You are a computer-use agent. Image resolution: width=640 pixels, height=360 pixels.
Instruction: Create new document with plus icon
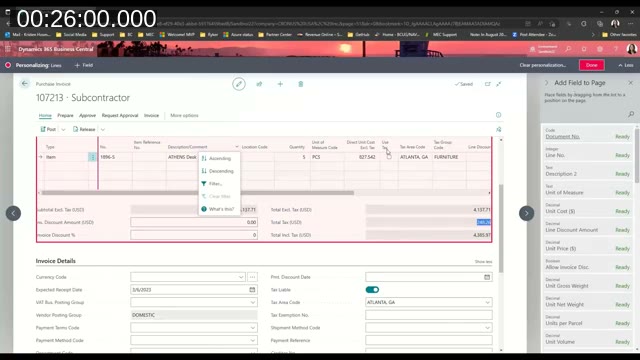[280, 84]
